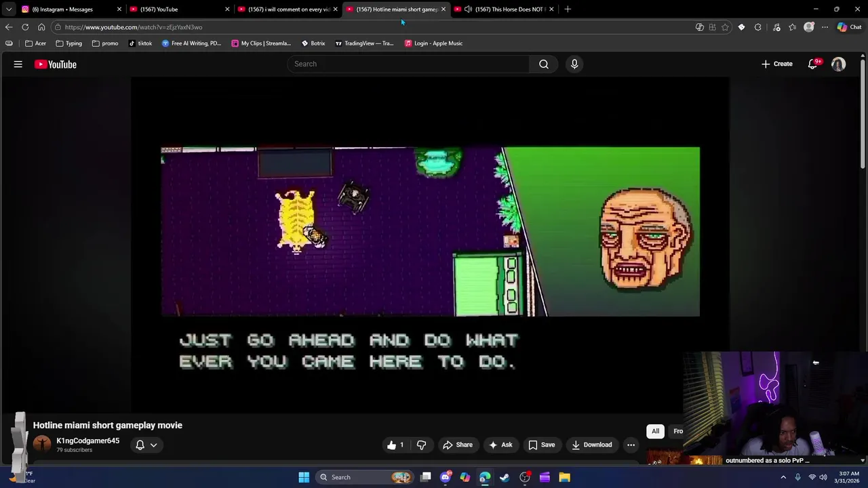868x488 pixels.
Task: Share the Hotline Miami video
Action: [x=458, y=445]
